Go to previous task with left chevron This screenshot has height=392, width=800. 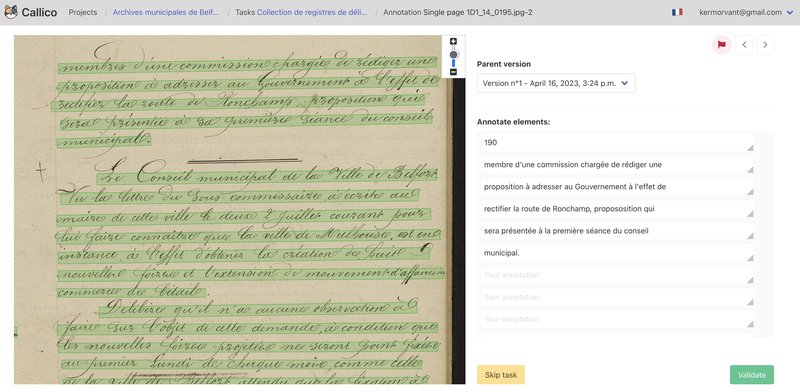(x=744, y=45)
